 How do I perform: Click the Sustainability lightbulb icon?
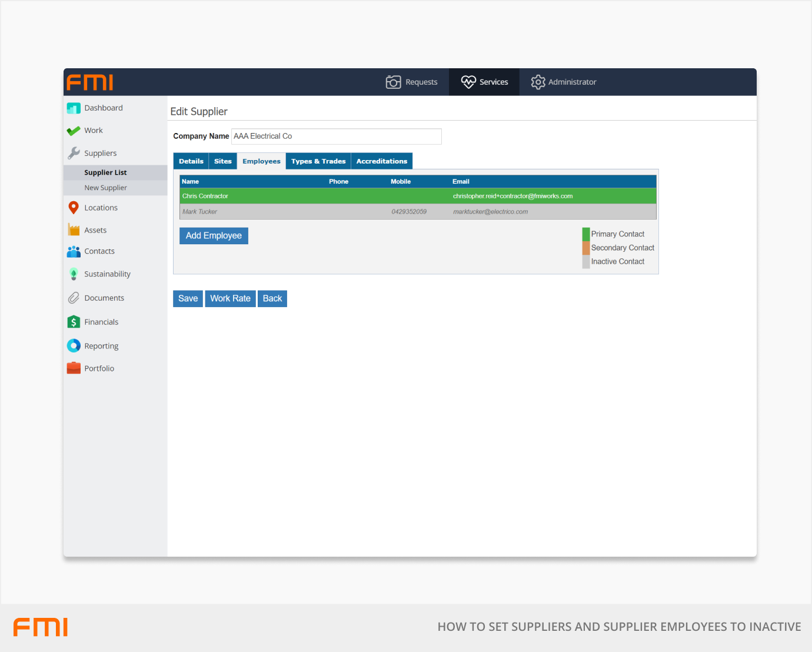[x=74, y=274]
